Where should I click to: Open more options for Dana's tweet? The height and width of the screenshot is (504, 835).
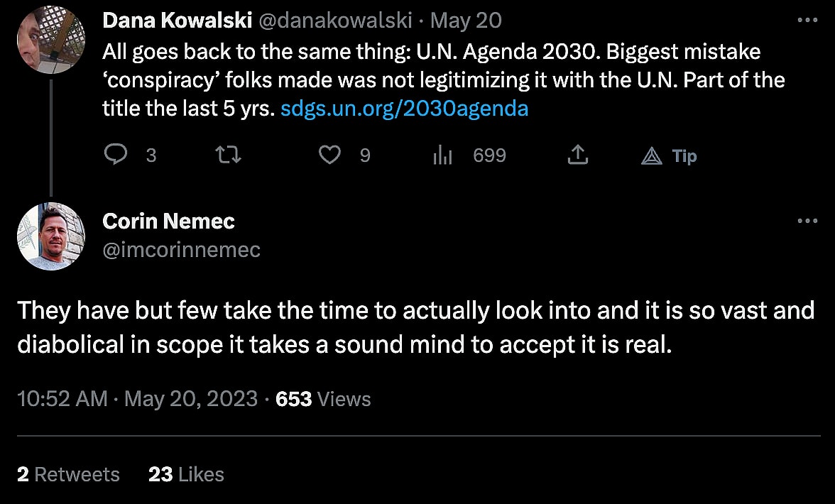point(807,21)
